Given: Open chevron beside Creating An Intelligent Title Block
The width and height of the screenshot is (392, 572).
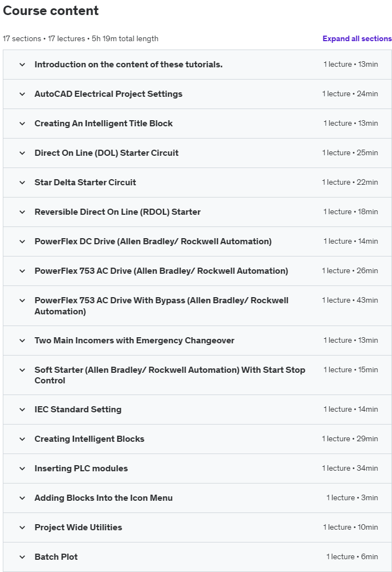Looking at the screenshot, I should pyautogui.click(x=22, y=124).
